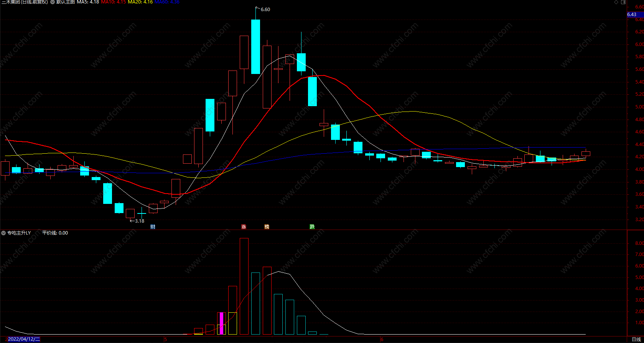Open the 专吃主升LY indicator dropdown

pos(3,233)
